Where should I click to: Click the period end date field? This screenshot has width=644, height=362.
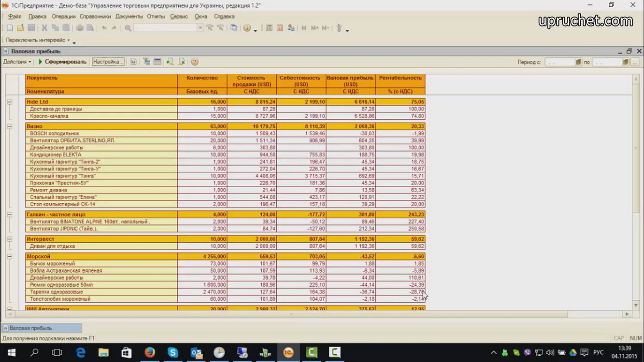[607, 62]
